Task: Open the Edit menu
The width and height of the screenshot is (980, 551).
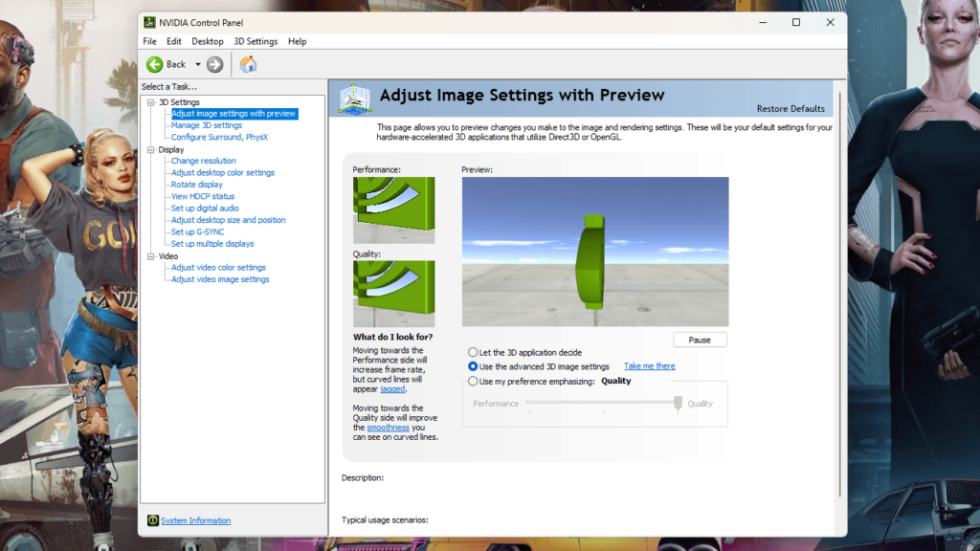Action: click(x=174, y=41)
